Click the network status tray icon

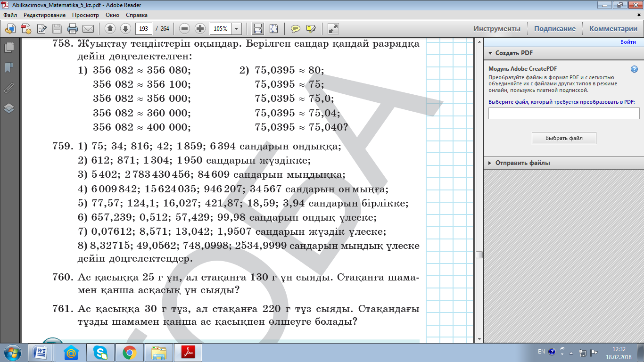click(x=583, y=352)
